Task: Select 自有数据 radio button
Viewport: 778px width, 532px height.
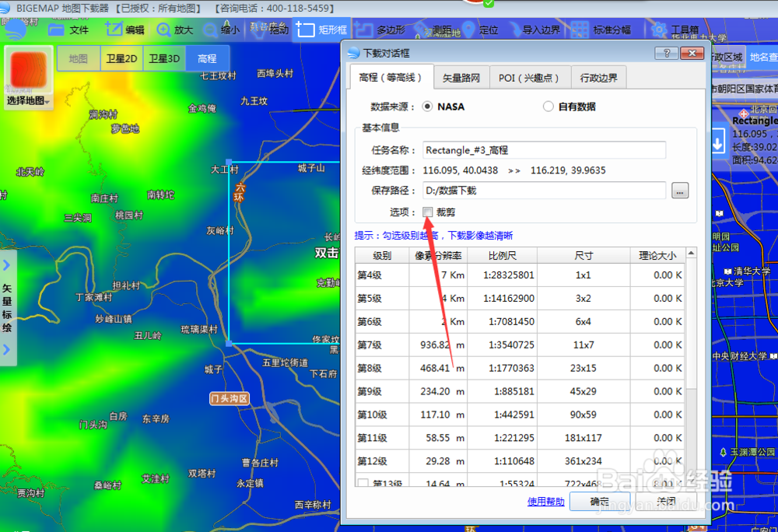Action: click(x=548, y=107)
